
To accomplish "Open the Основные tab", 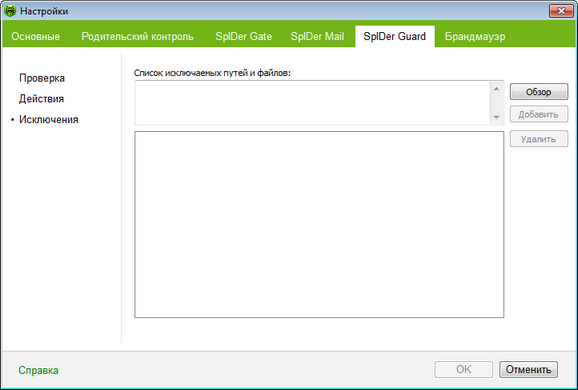I will click(x=35, y=36).
